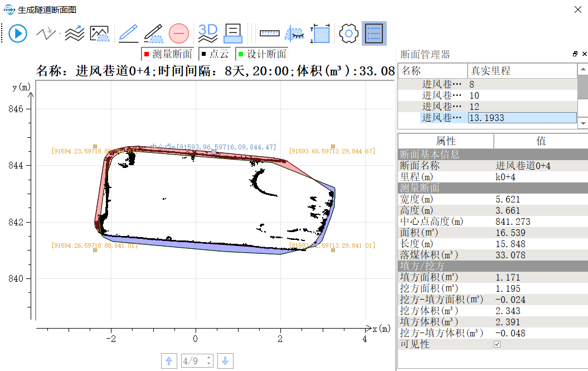The height and width of the screenshot is (371, 588).
Task: Open settings via the gear icon
Action: pos(349,33)
